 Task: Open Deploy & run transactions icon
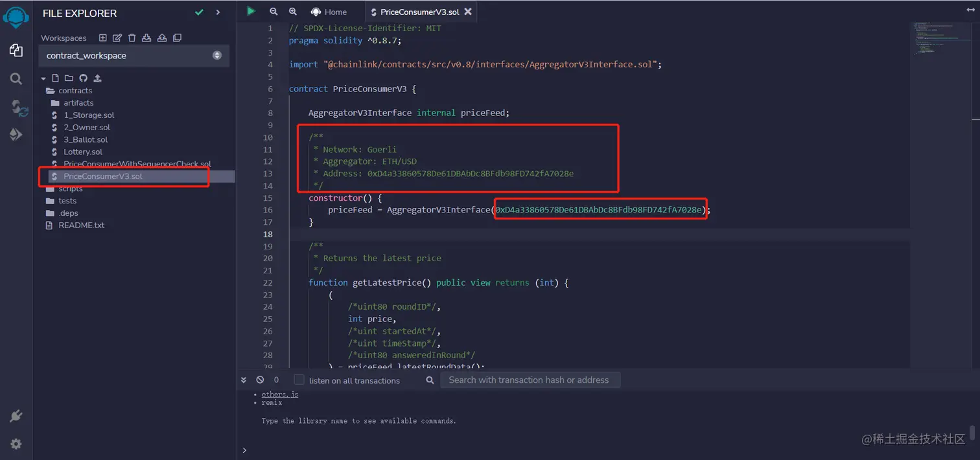pos(16,135)
